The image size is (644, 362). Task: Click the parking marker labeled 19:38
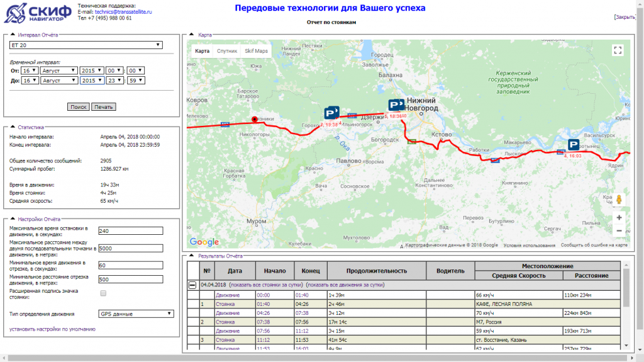coord(331,113)
